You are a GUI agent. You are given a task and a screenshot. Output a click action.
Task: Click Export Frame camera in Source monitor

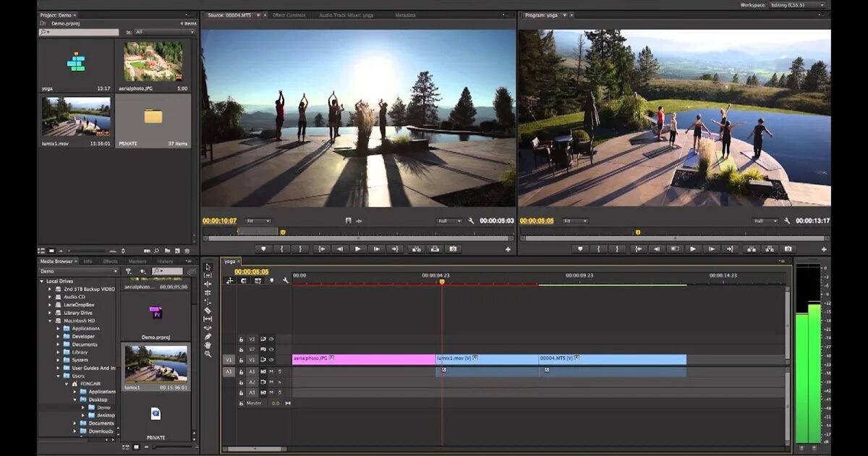(453, 249)
